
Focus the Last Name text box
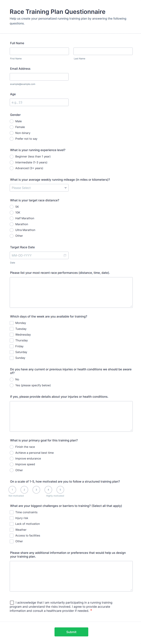pos(103,51)
